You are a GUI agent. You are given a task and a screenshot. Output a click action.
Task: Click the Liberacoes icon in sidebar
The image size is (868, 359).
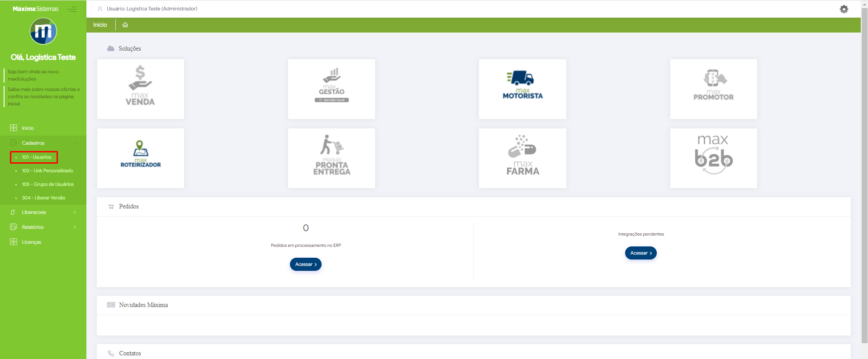point(13,212)
